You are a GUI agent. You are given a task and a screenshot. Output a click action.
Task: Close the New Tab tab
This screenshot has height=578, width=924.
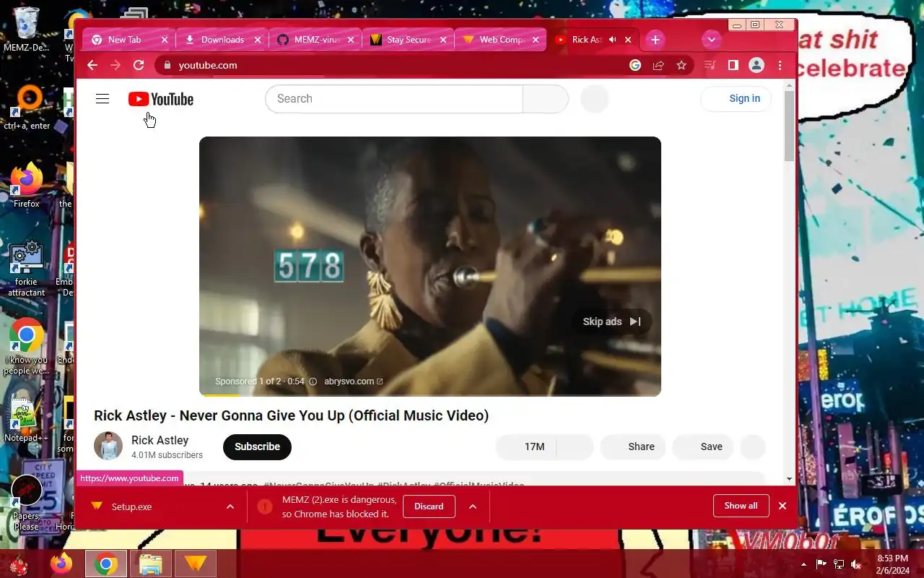click(x=165, y=40)
